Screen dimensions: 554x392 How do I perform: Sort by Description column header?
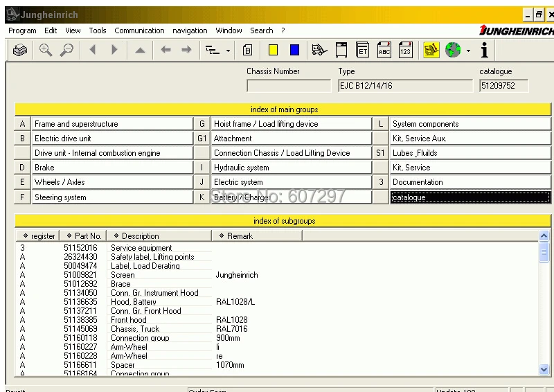(159, 235)
